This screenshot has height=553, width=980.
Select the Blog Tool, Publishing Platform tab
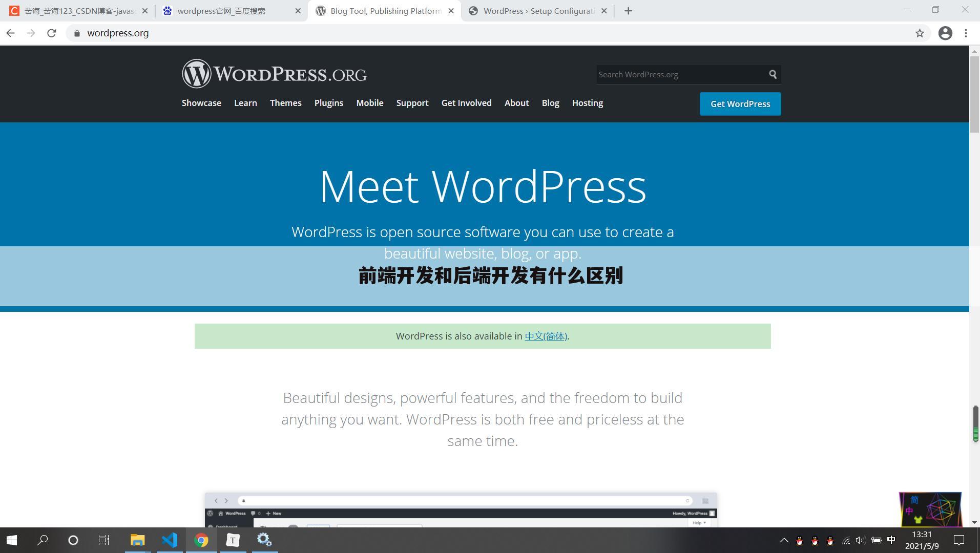(384, 11)
